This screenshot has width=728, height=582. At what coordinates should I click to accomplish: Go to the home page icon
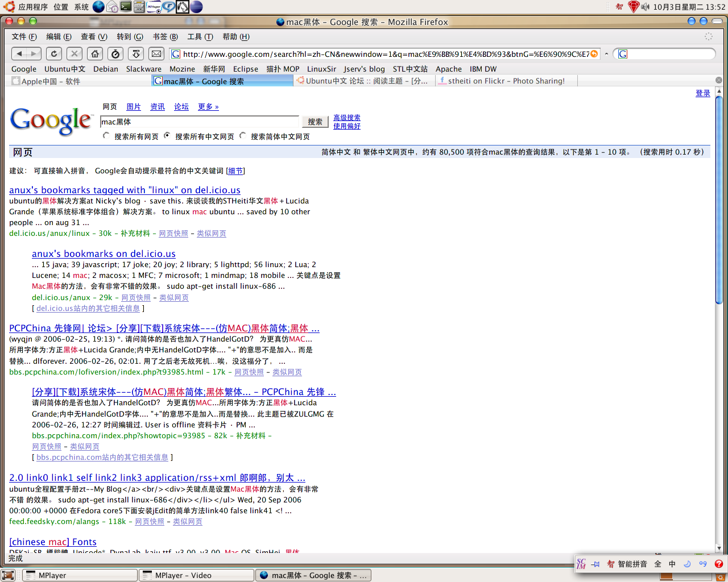tap(95, 53)
